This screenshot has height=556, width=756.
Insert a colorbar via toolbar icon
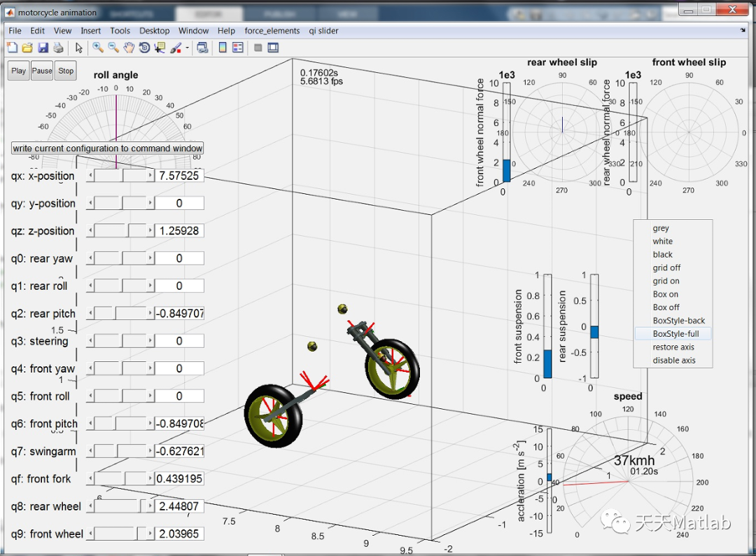coord(223,48)
